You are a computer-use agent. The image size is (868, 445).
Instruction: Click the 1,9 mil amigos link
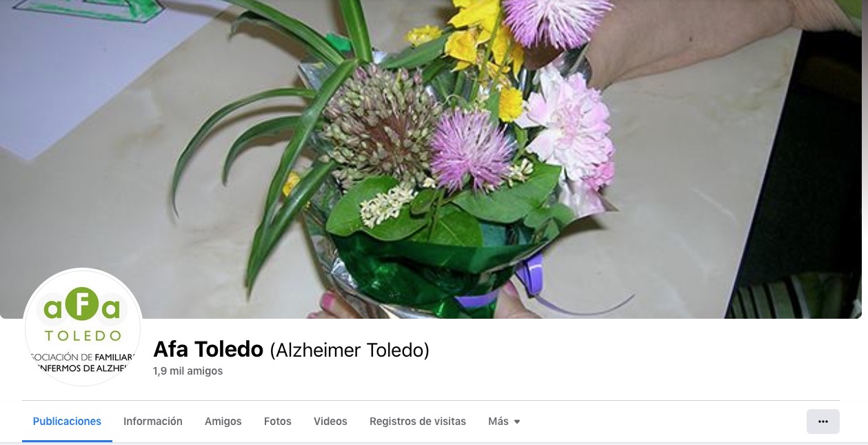coord(188,371)
